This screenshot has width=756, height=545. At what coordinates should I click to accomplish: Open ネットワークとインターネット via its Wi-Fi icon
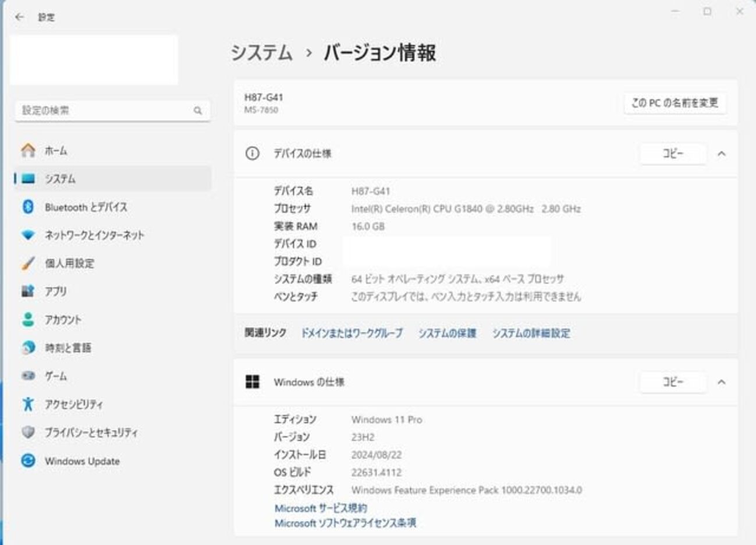28,235
